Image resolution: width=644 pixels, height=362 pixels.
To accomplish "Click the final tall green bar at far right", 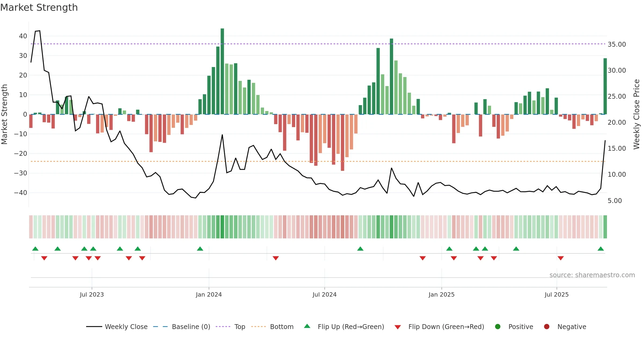I will point(605,86).
